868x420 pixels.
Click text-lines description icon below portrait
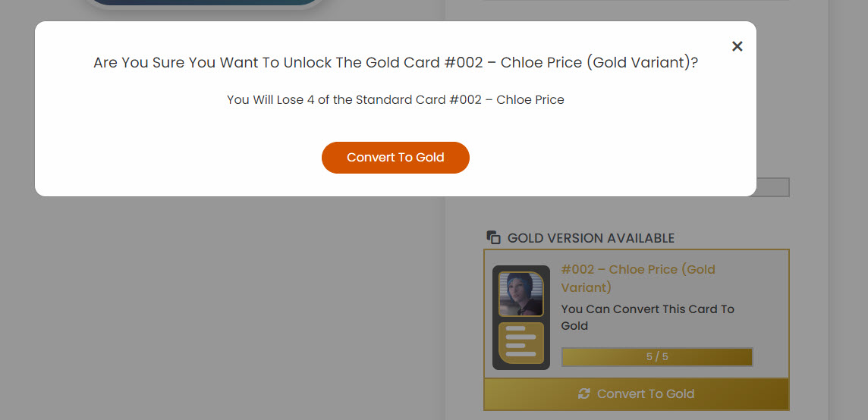point(521,343)
